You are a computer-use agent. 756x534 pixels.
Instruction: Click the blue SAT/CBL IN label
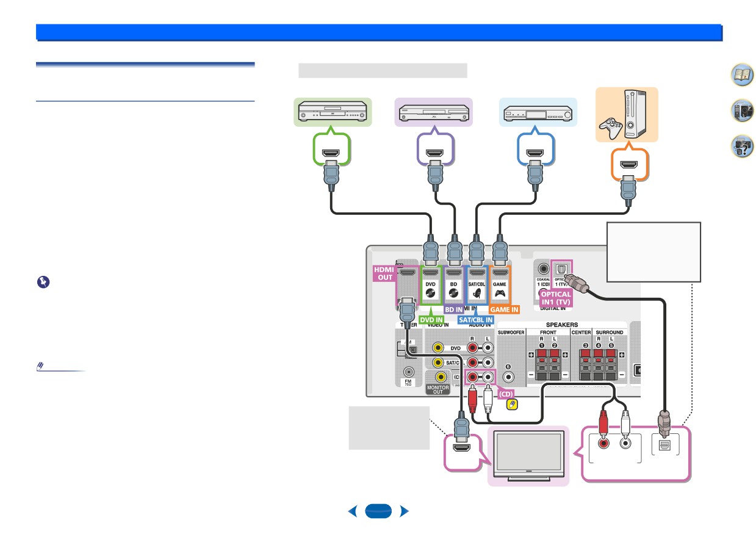coord(477,319)
